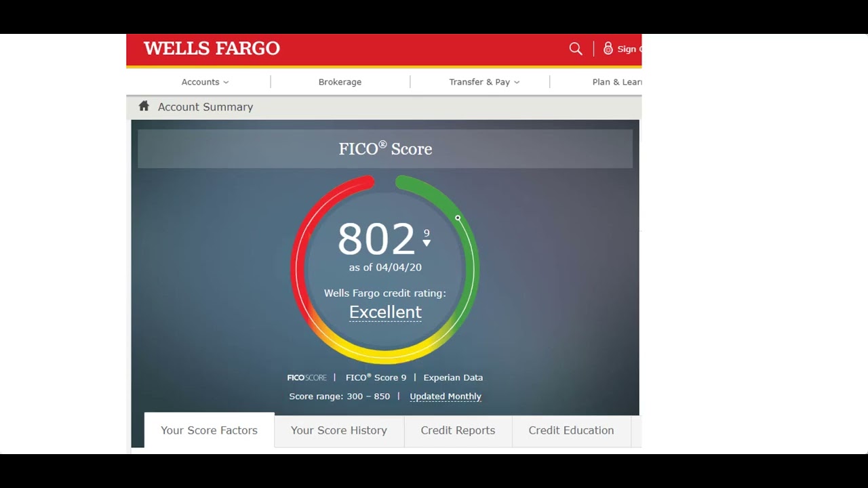Click the home icon beside Account Summary

[x=144, y=106]
